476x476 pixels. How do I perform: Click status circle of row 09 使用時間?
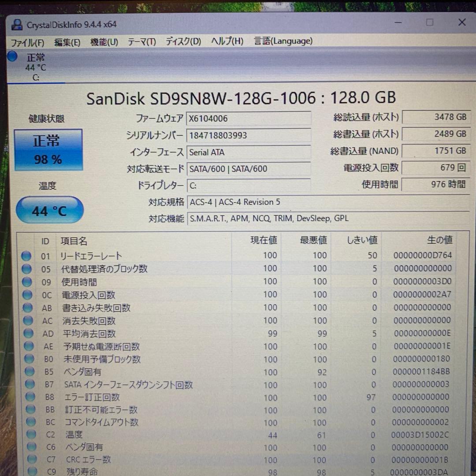click(x=27, y=282)
